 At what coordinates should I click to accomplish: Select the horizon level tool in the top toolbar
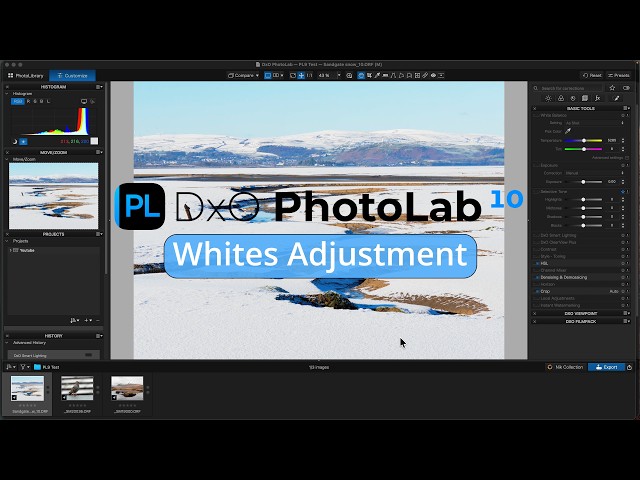pyautogui.click(x=385, y=76)
